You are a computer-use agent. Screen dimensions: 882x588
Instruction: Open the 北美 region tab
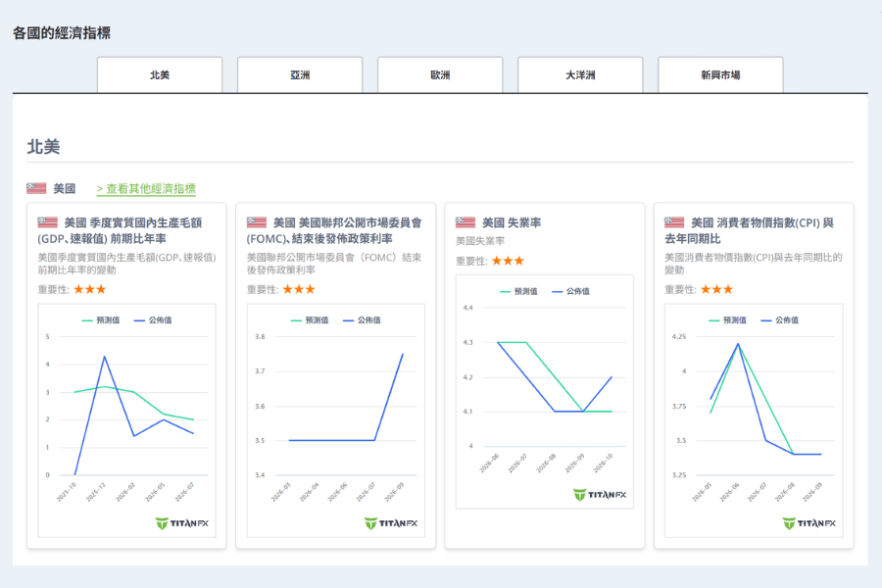pos(160,74)
